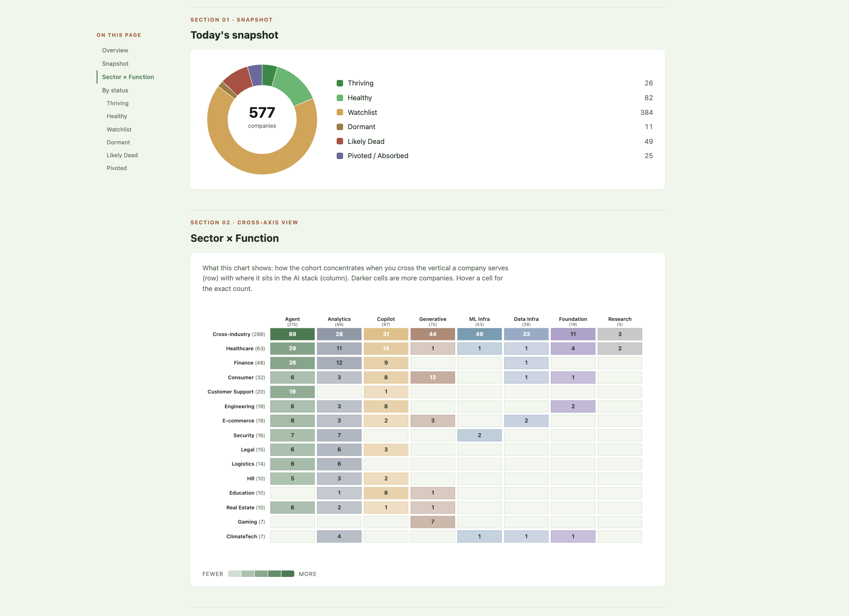The height and width of the screenshot is (616, 849).
Task: Select the ClimateTech row label
Action: click(x=246, y=536)
